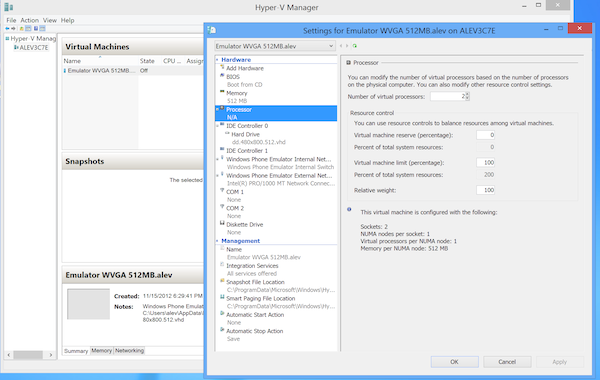The height and width of the screenshot is (380, 600).
Task: Click the Automatic Start Action icon
Action: pyautogui.click(x=222, y=314)
